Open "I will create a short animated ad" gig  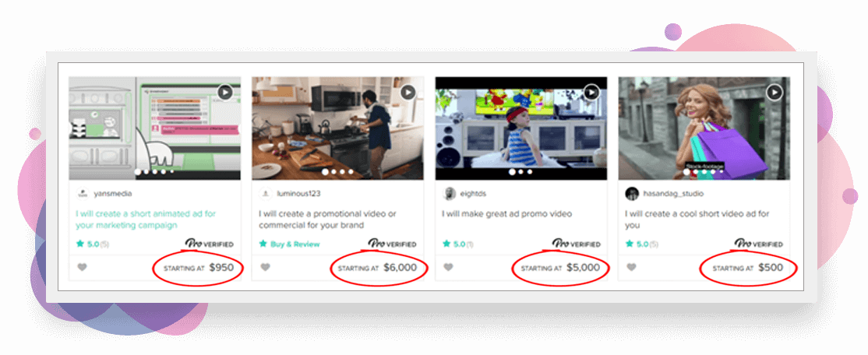click(x=146, y=220)
